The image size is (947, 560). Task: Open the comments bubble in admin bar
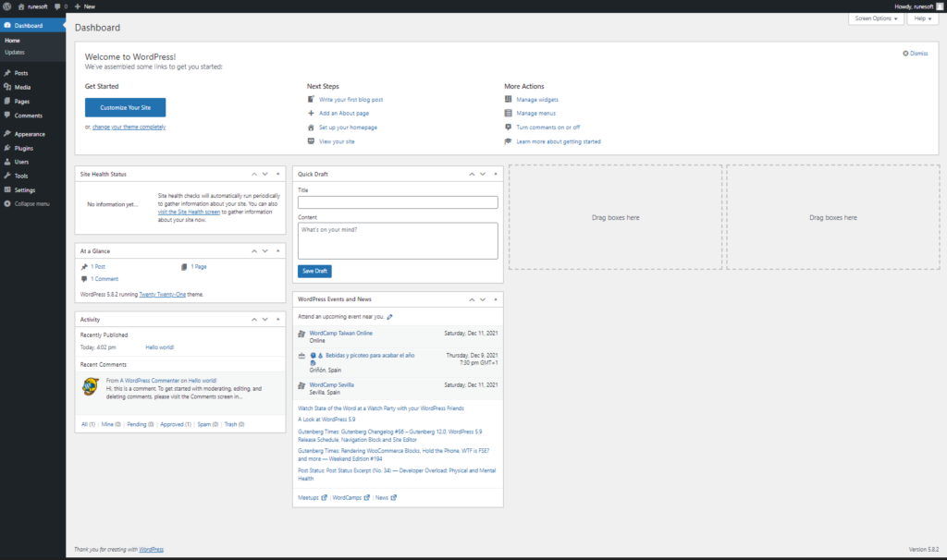(58, 6)
